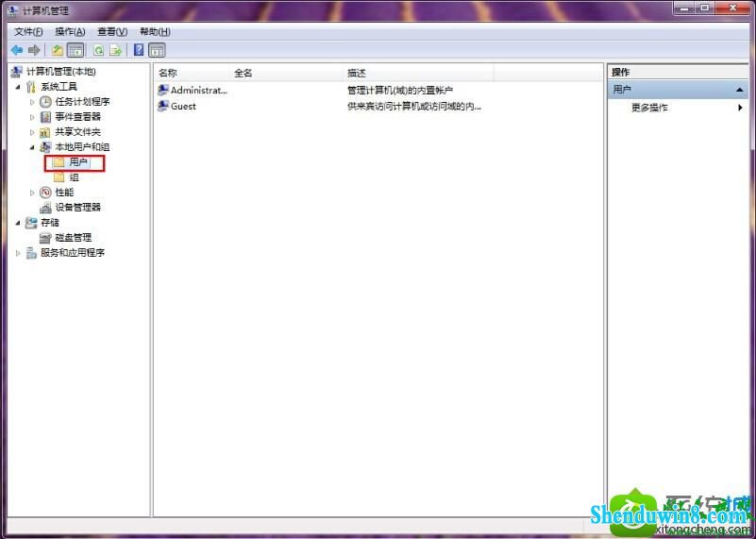
Task: Click the 共享文件夹 icon
Action: pyautogui.click(x=45, y=132)
